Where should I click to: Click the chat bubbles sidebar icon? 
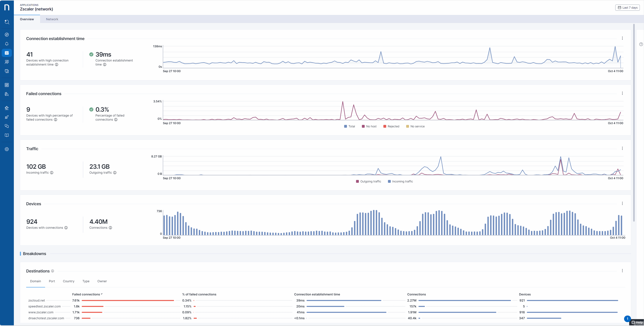coord(7,126)
